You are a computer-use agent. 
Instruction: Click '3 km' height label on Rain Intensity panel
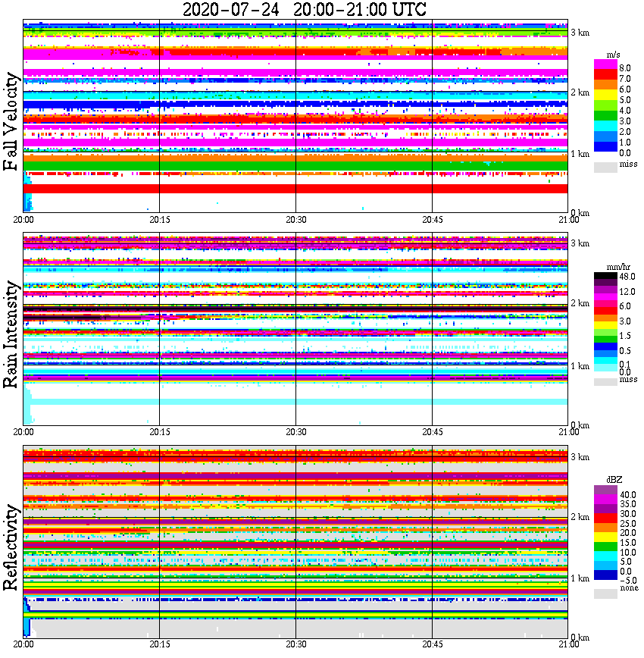[580, 243]
